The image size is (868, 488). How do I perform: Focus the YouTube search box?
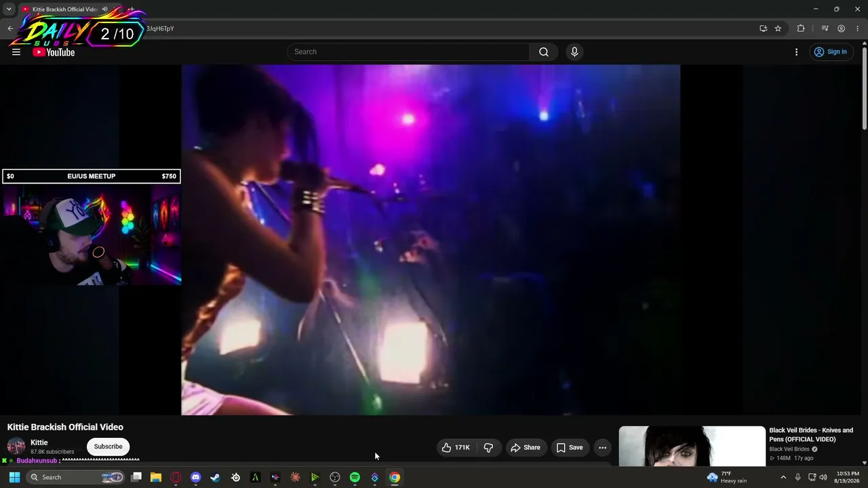pos(409,52)
